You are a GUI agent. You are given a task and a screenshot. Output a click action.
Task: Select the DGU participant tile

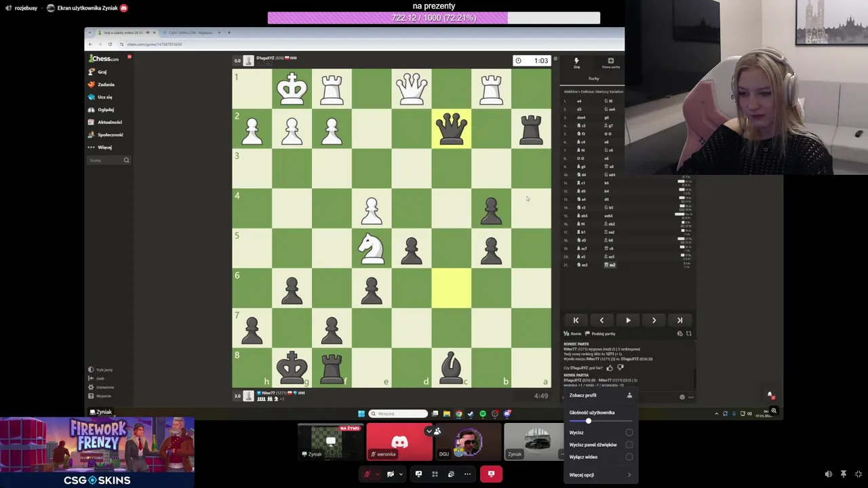(468, 442)
